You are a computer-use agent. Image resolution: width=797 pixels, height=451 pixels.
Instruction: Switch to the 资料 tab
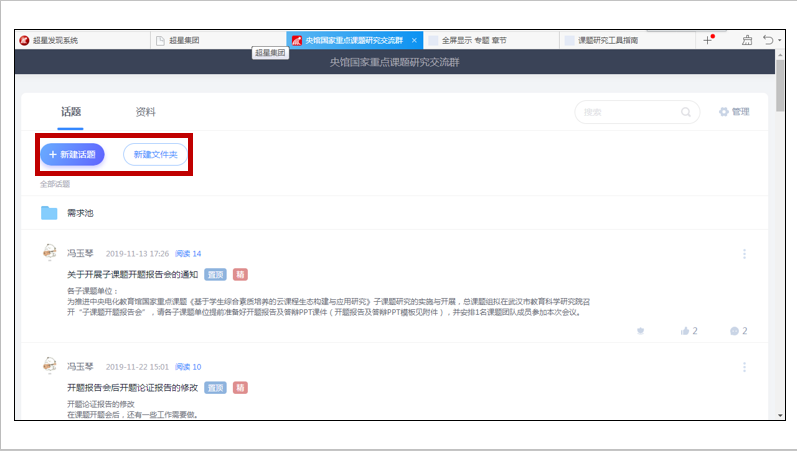pyautogui.click(x=145, y=112)
